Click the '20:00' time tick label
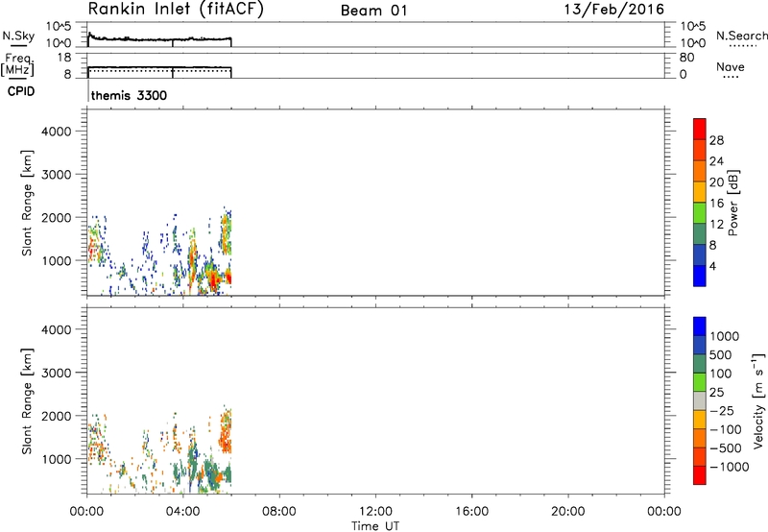Screen dimensions: 768x532 [568, 512]
